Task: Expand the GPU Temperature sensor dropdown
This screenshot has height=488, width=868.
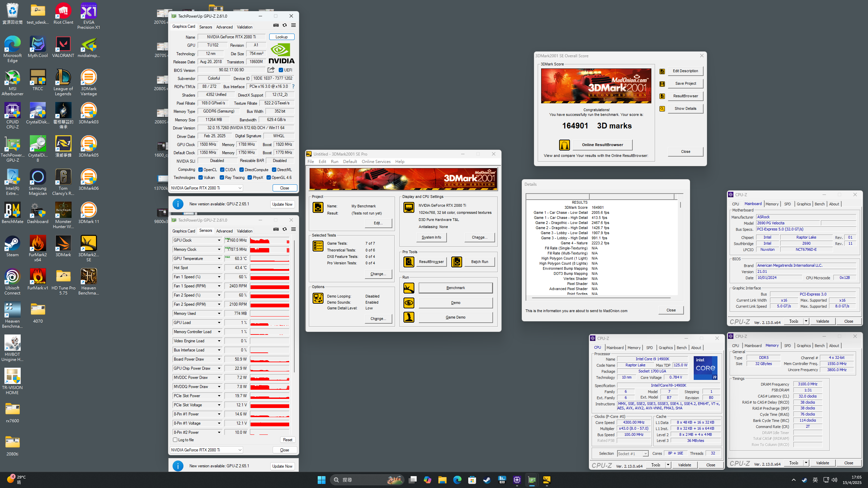Action: pos(219,259)
